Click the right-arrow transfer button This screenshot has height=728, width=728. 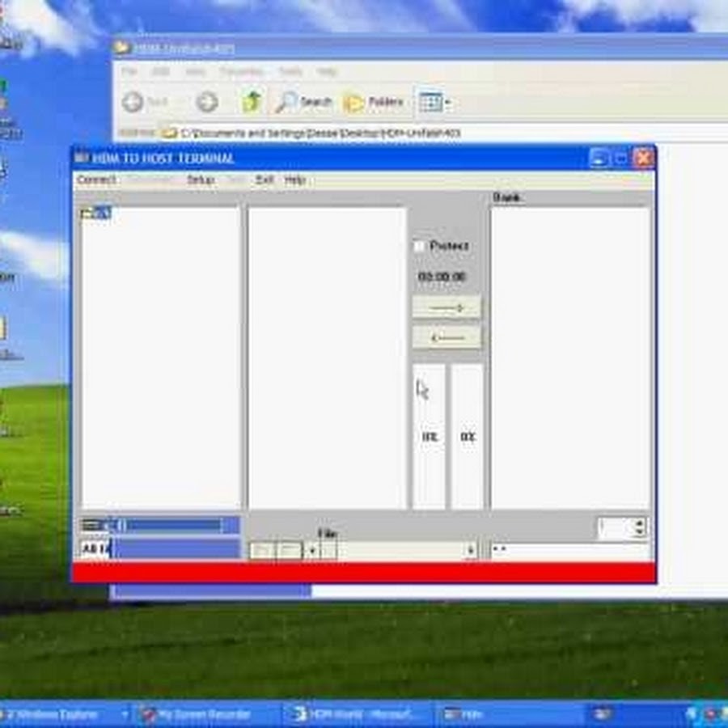447,307
